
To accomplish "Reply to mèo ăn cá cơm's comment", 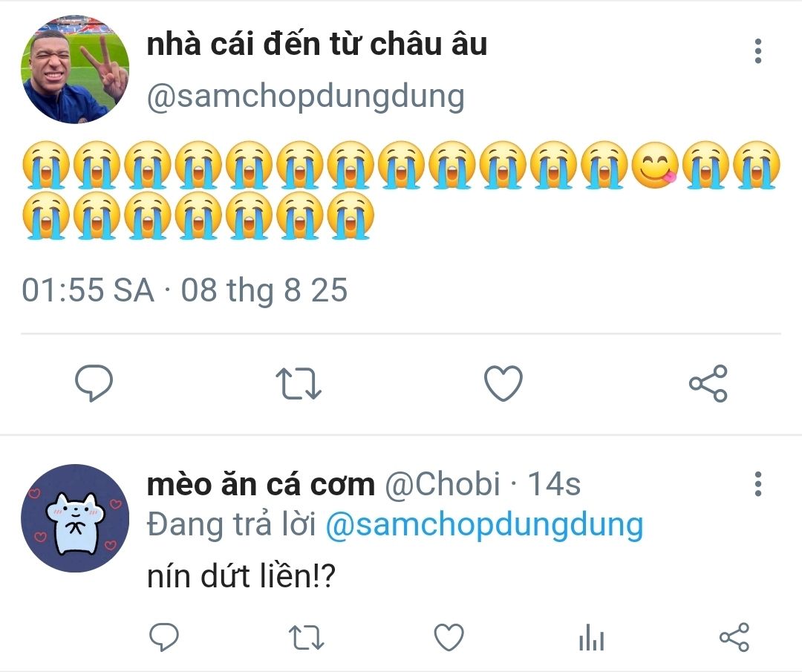I will [163, 637].
